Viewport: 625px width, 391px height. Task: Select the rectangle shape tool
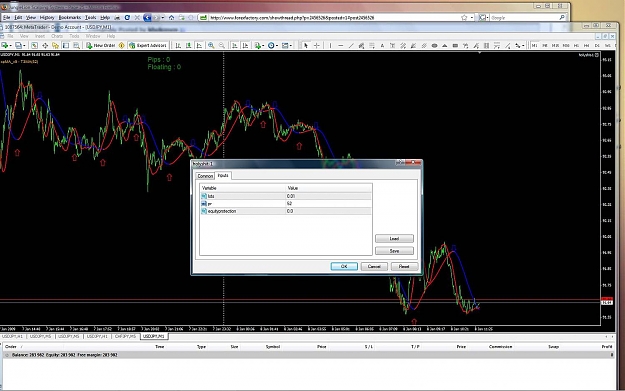pyautogui.click(x=455, y=45)
